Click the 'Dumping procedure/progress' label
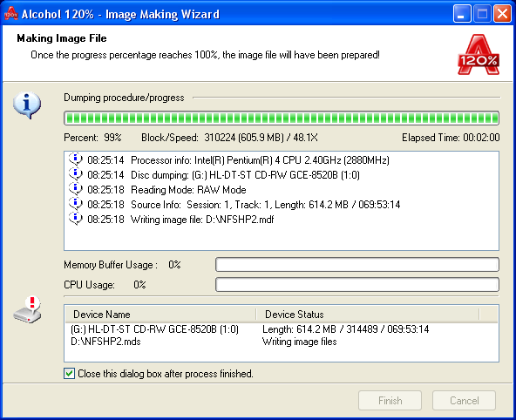 coord(124,98)
